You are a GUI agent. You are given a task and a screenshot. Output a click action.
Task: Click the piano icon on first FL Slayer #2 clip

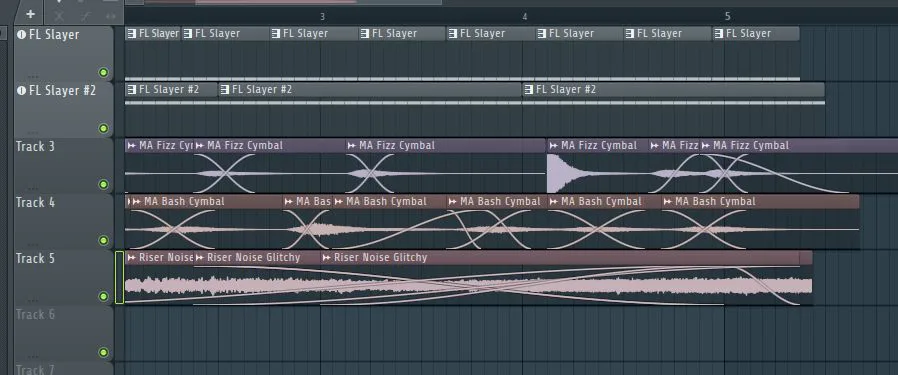coord(132,90)
